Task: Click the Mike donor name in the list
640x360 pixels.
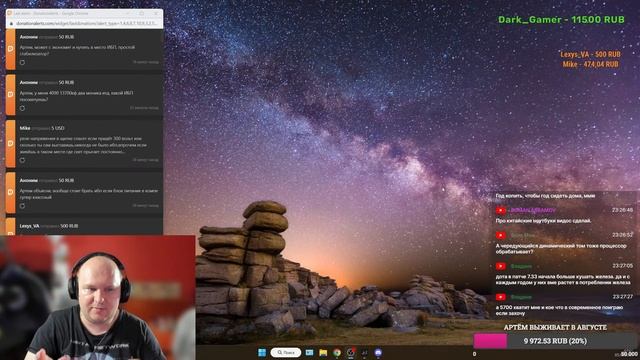Action: coord(25,128)
